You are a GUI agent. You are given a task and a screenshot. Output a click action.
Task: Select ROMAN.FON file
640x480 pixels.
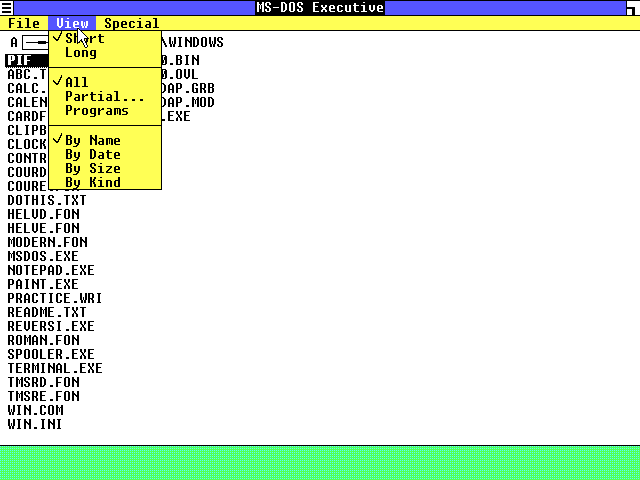(x=43, y=340)
